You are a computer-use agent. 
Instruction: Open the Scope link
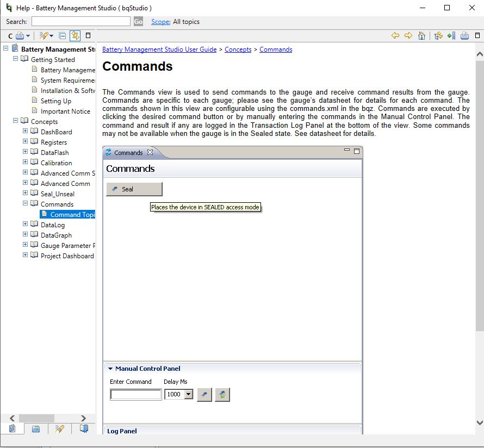pos(161,22)
